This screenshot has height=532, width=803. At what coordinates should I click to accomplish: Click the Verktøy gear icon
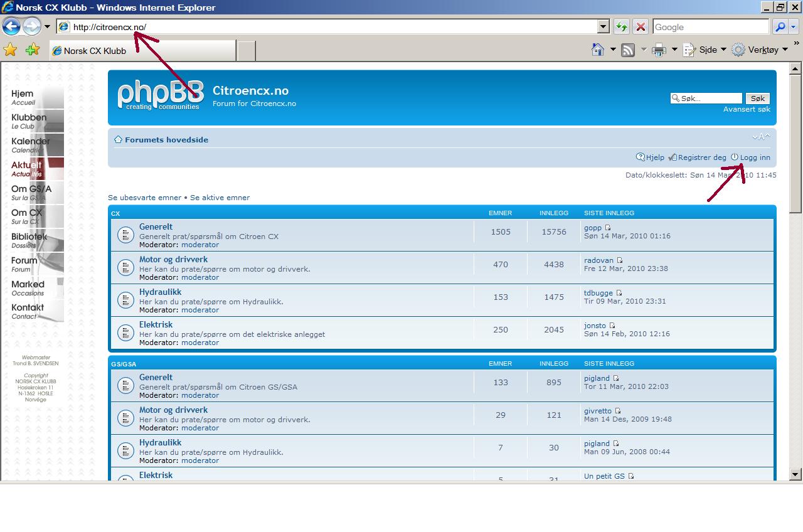738,50
